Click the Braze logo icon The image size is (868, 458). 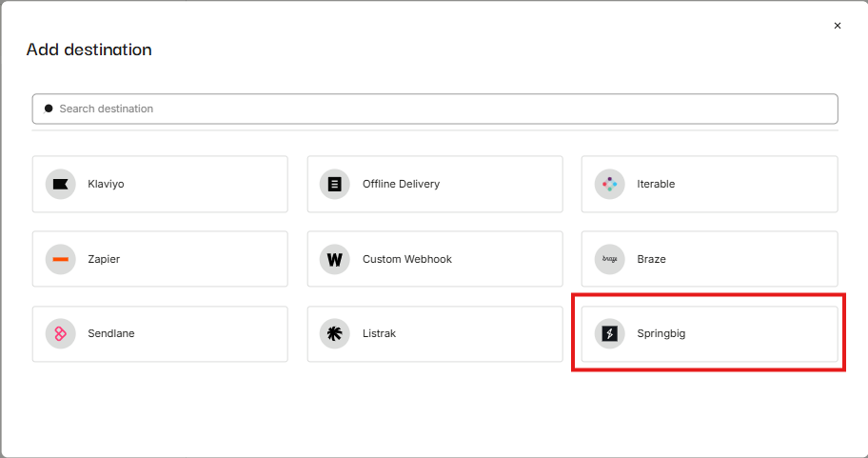[609, 259]
